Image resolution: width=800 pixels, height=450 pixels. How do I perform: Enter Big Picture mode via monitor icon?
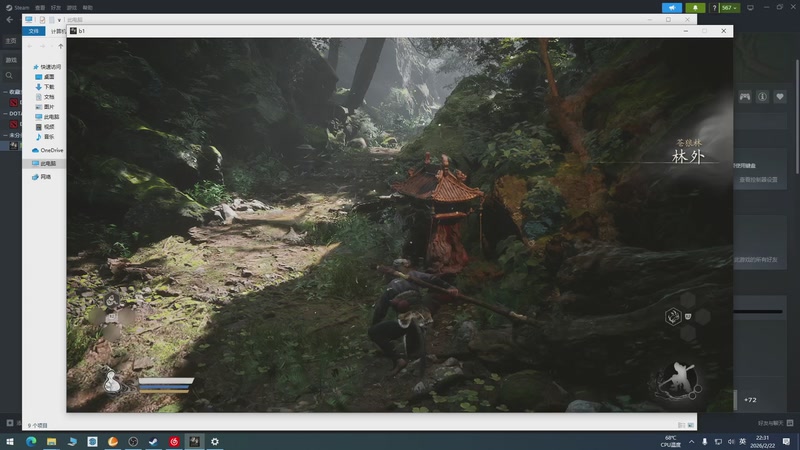point(750,8)
